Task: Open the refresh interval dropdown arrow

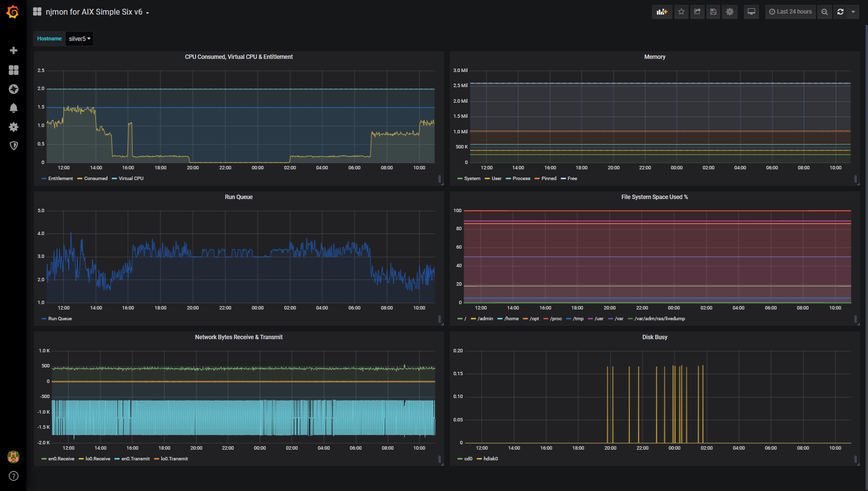Action: tap(853, 12)
